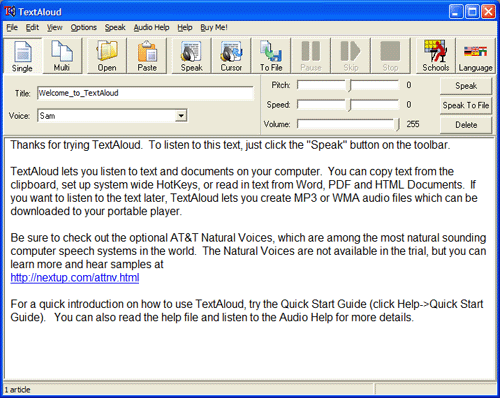Click the Volume slider handle
This screenshot has width=500, height=398.
[x=397, y=125]
